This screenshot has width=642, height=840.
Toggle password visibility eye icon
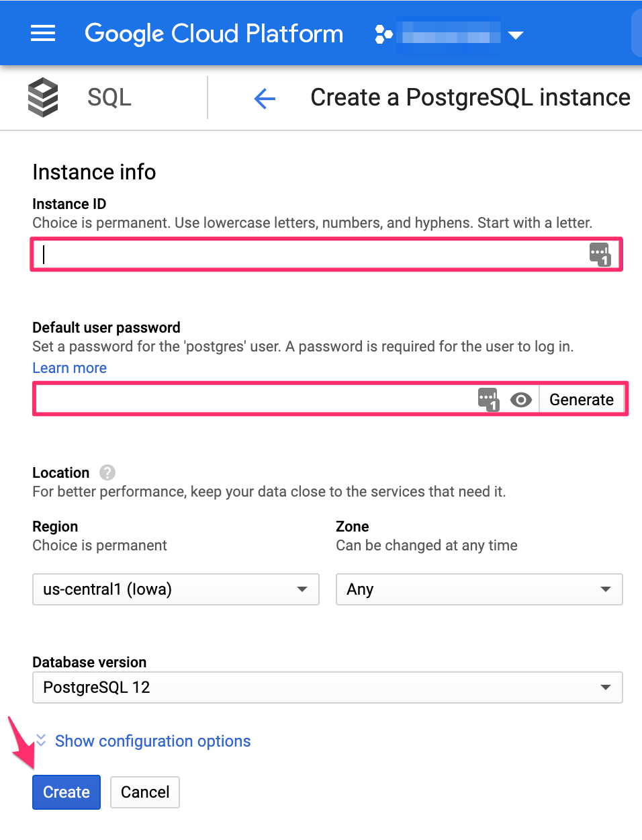click(521, 400)
